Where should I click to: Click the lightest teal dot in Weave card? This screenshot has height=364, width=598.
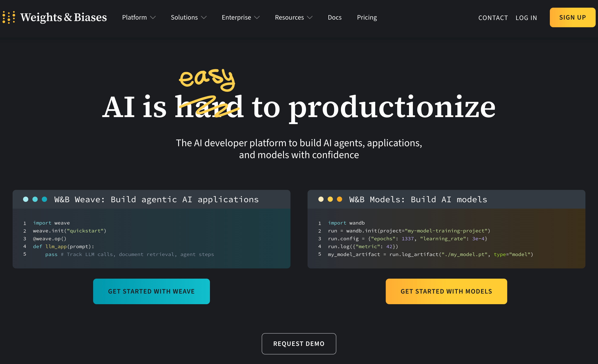(x=26, y=199)
